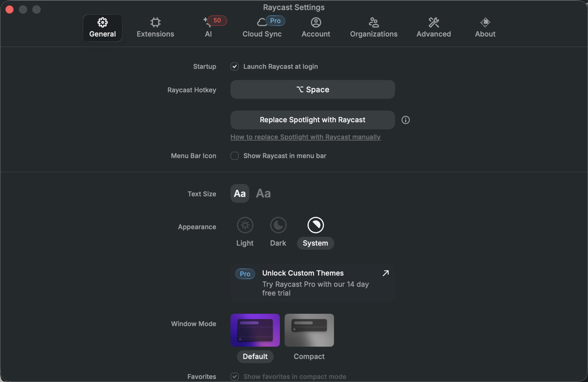Close the Raycast Settings window
The width and height of the screenshot is (588, 382).
click(9, 9)
